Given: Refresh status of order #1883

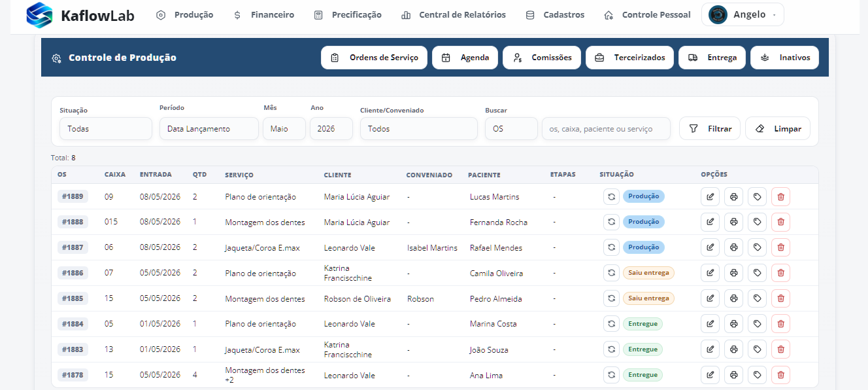Looking at the screenshot, I should 611,349.
